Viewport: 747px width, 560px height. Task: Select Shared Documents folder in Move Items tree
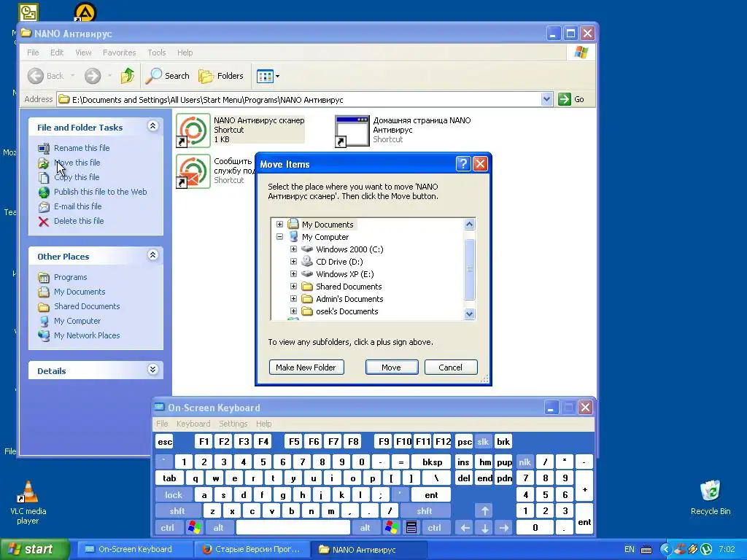pos(349,286)
